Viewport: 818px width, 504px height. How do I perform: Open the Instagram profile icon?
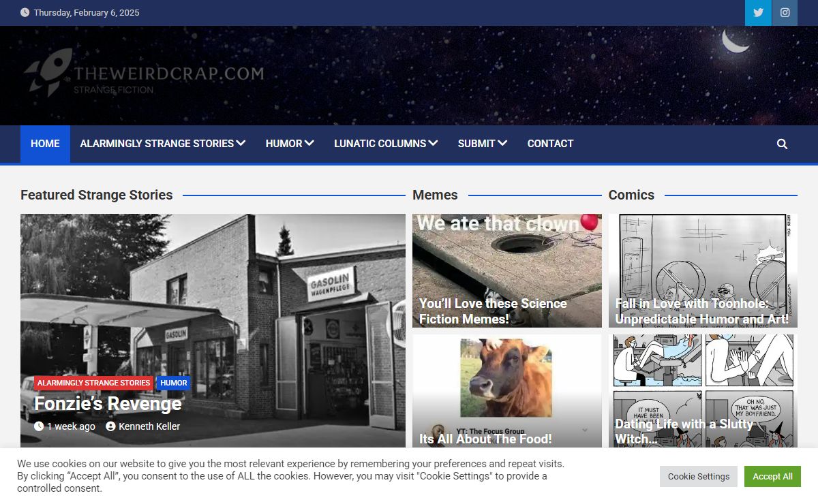785,13
